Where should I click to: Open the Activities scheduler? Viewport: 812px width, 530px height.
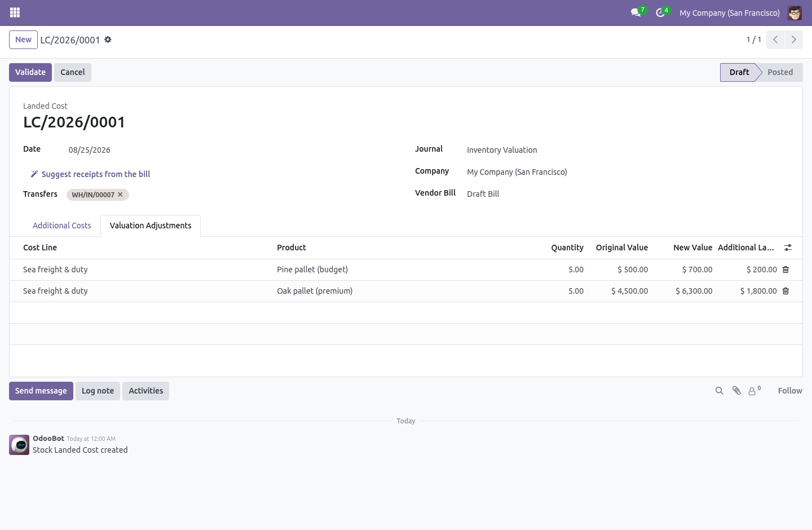click(x=145, y=391)
